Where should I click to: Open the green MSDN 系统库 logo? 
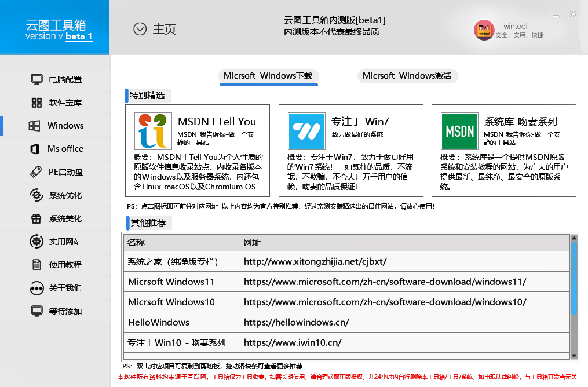pos(459,132)
